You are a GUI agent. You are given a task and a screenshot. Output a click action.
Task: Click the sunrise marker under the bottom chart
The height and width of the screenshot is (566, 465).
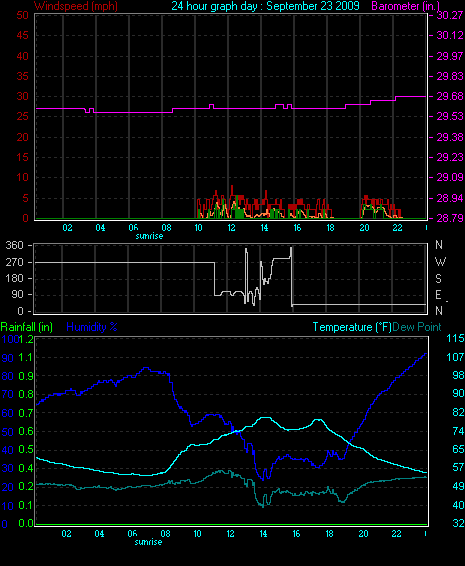click(148, 542)
